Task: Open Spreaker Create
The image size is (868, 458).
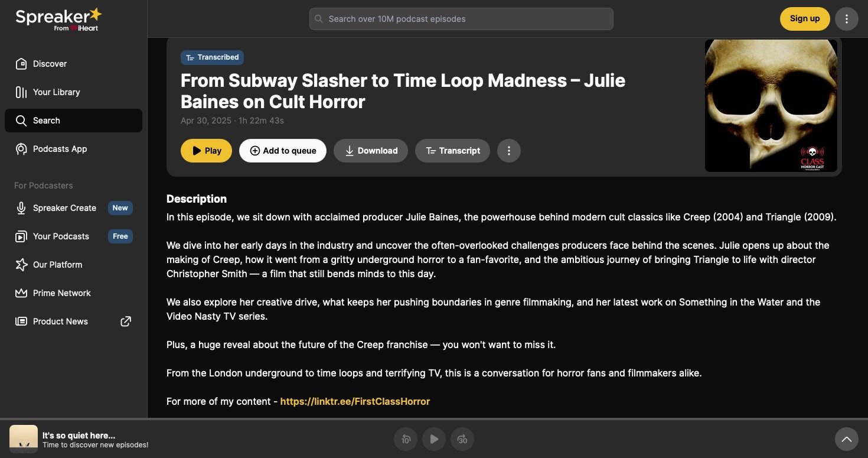Action: coord(73,208)
